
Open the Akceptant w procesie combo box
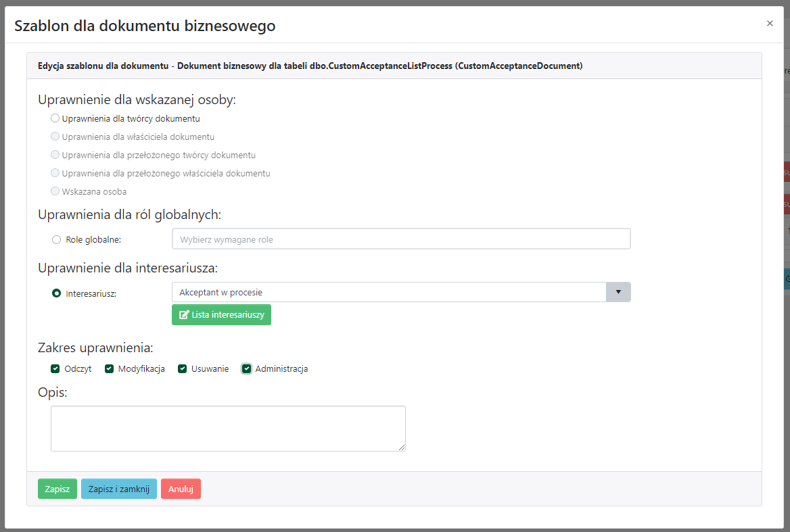coord(392,292)
